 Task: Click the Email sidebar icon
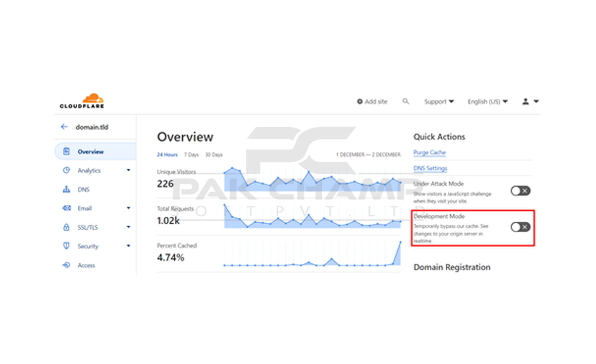(x=66, y=208)
